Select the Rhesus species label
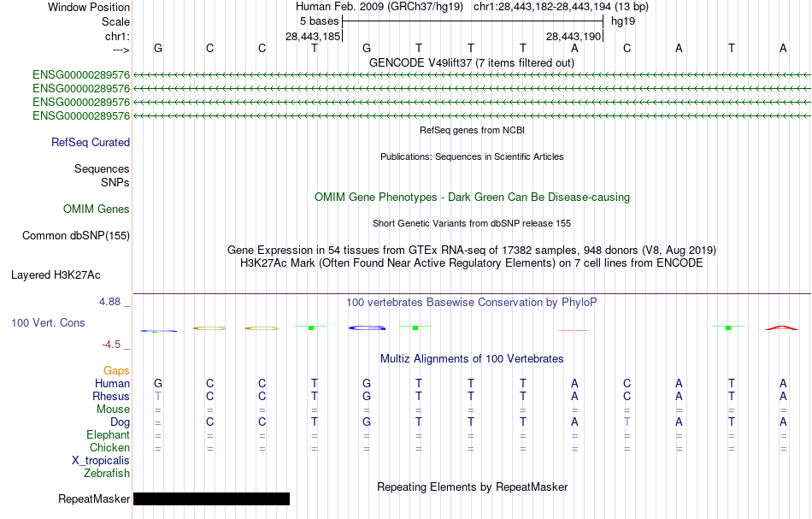 [111, 396]
